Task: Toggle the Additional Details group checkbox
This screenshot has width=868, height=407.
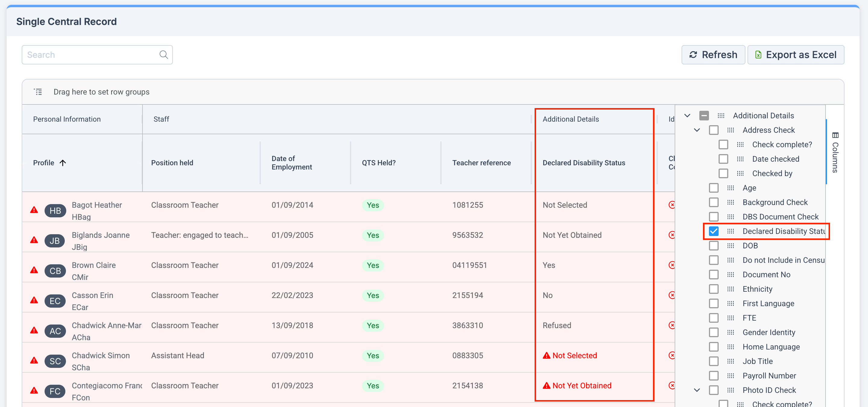Action: point(704,116)
